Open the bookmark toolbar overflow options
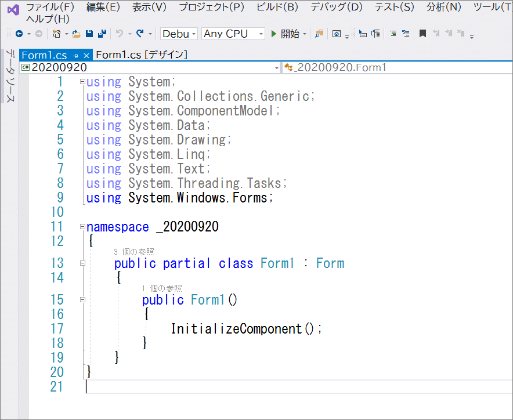The height and width of the screenshot is (420, 513). [x=472, y=37]
